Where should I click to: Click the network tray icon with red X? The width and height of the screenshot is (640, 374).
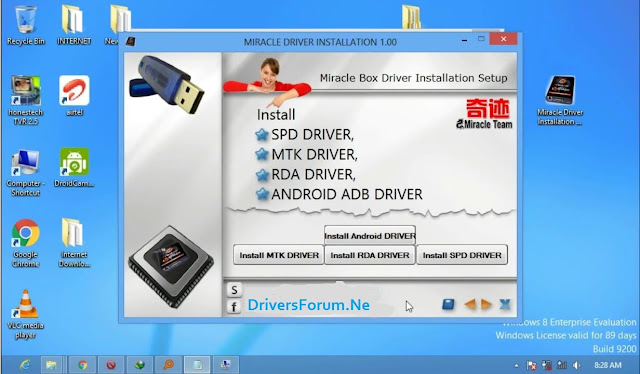(x=547, y=365)
